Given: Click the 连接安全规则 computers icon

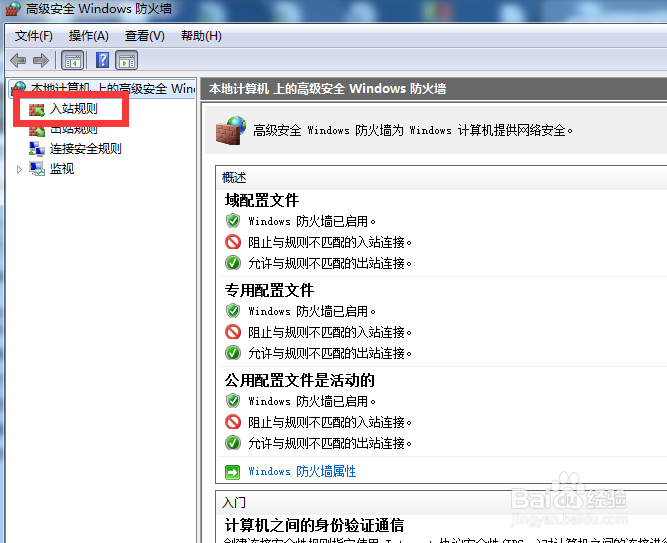Looking at the screenshot, I should [x=37, y=149].
